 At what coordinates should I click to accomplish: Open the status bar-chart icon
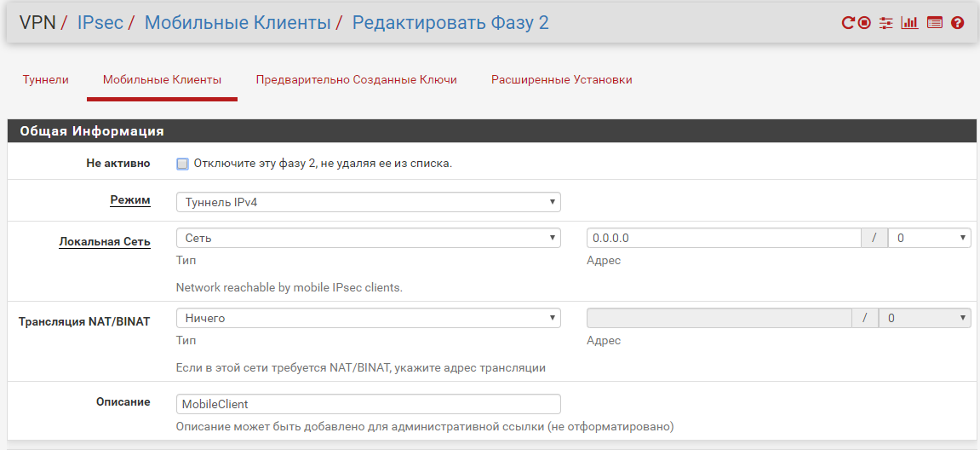pyautogui.click(x=909, y=23)
